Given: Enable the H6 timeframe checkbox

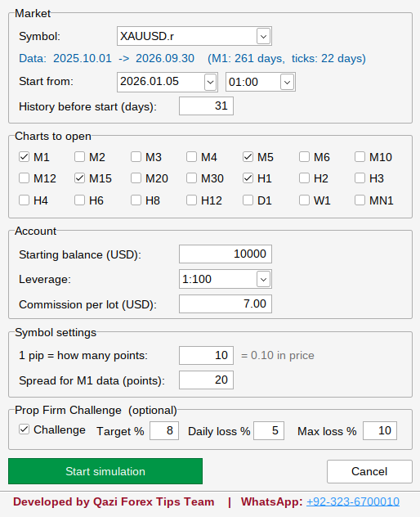Looking at the screenshot, I should click(80, 200).
